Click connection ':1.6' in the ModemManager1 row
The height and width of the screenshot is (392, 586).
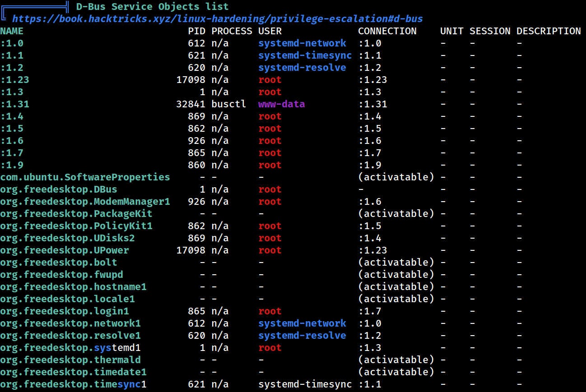pos(370,202)
